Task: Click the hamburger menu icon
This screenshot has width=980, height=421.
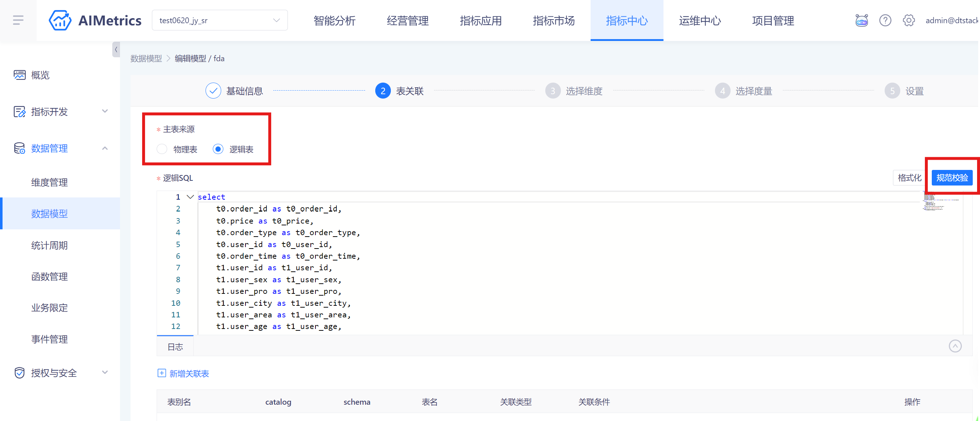Action: point(18,20)
